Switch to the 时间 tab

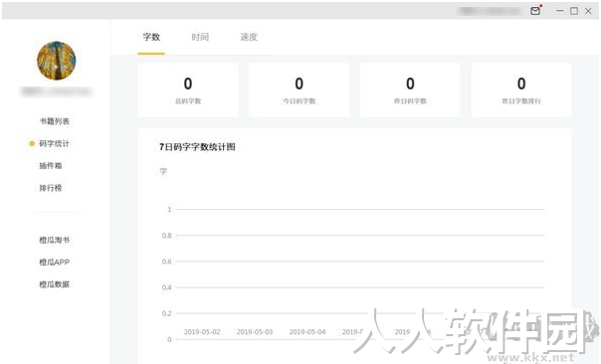200,37
